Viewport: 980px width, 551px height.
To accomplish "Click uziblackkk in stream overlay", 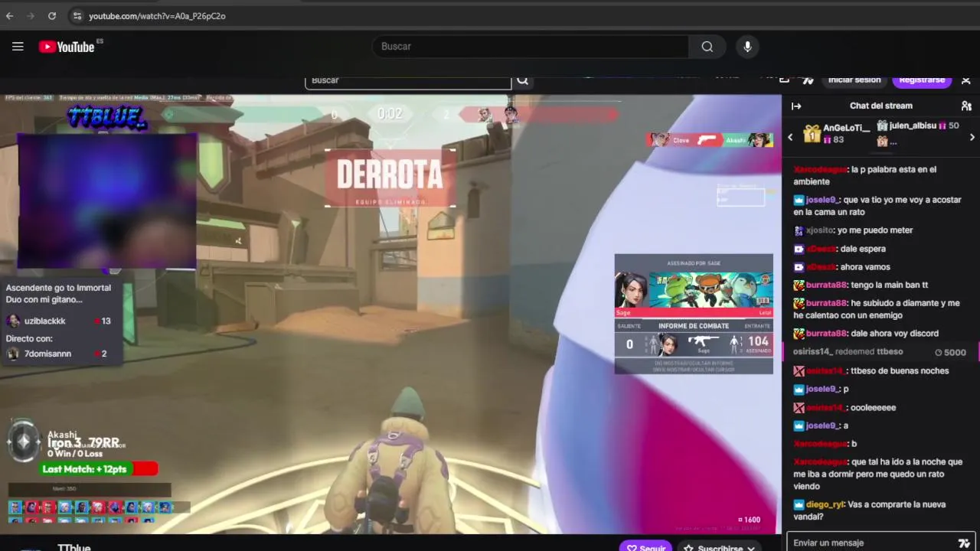I will (x=44, y=321).
